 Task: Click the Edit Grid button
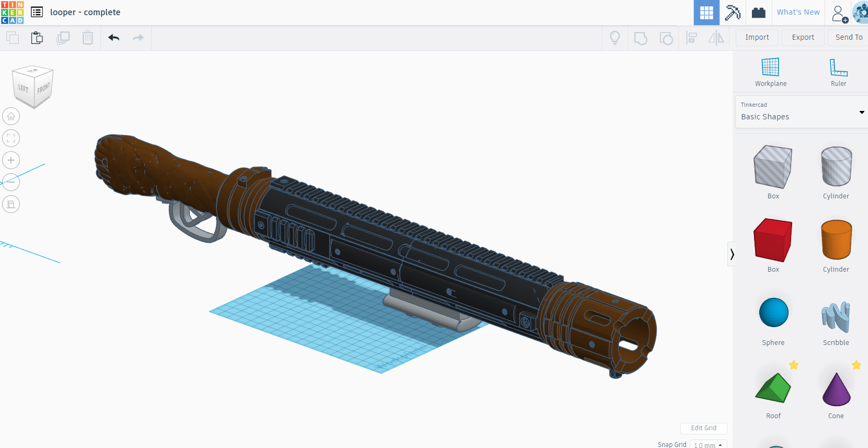point(704,428)
